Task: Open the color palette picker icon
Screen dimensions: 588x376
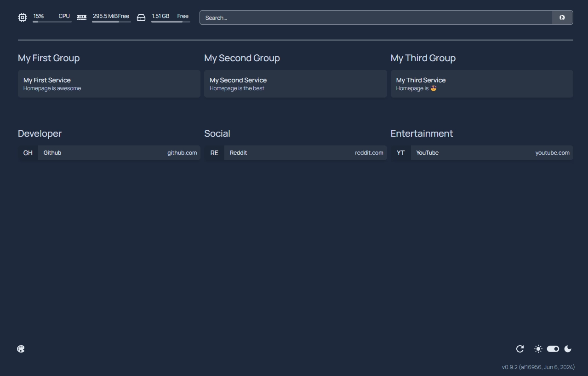Action: (21, 349)
